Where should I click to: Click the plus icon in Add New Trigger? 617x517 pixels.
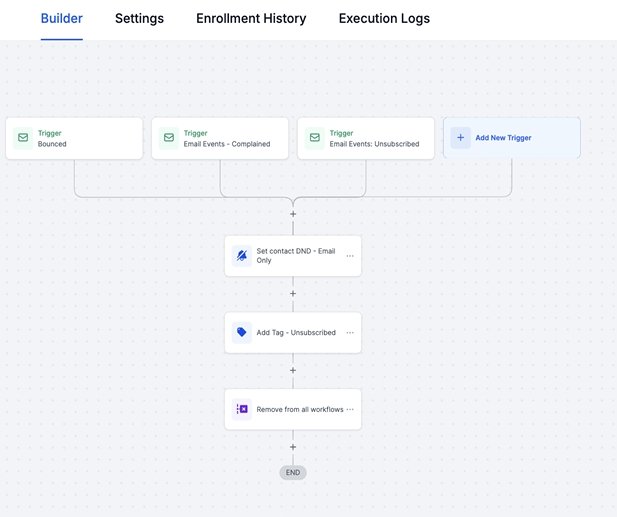point(460,138)
